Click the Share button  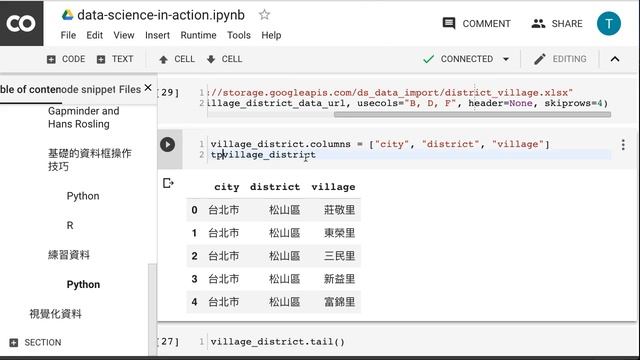tap(557, 24)
